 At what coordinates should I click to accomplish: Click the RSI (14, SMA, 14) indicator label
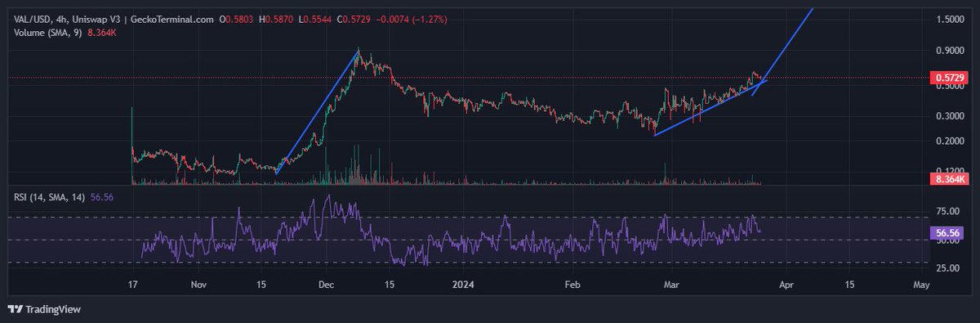(48, 196)
